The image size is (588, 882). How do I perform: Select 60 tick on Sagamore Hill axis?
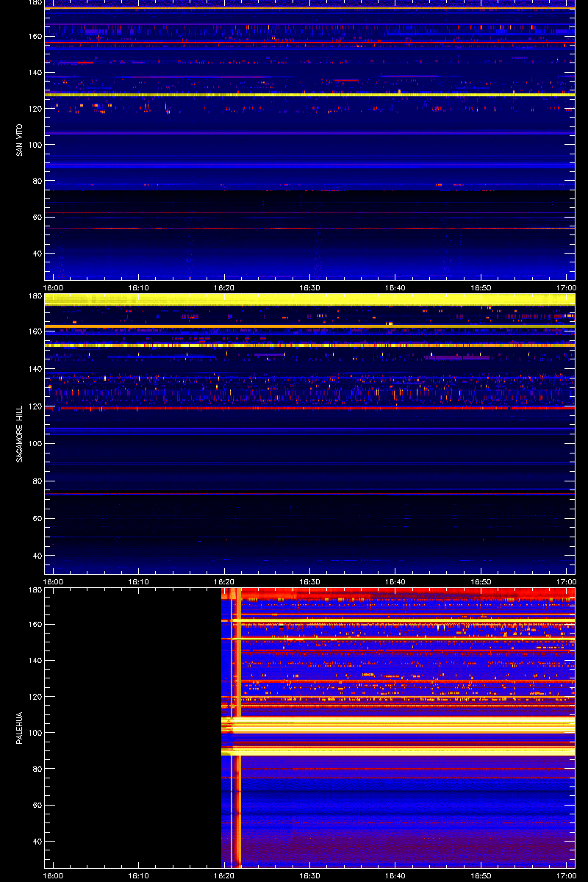(x=37, y=519)
